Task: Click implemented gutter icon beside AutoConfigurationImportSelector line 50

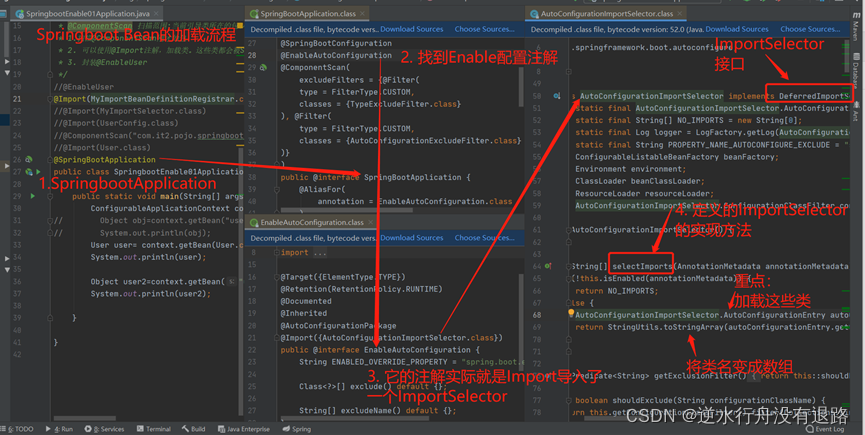Action: pyautogui.click(x=557, y=96)
